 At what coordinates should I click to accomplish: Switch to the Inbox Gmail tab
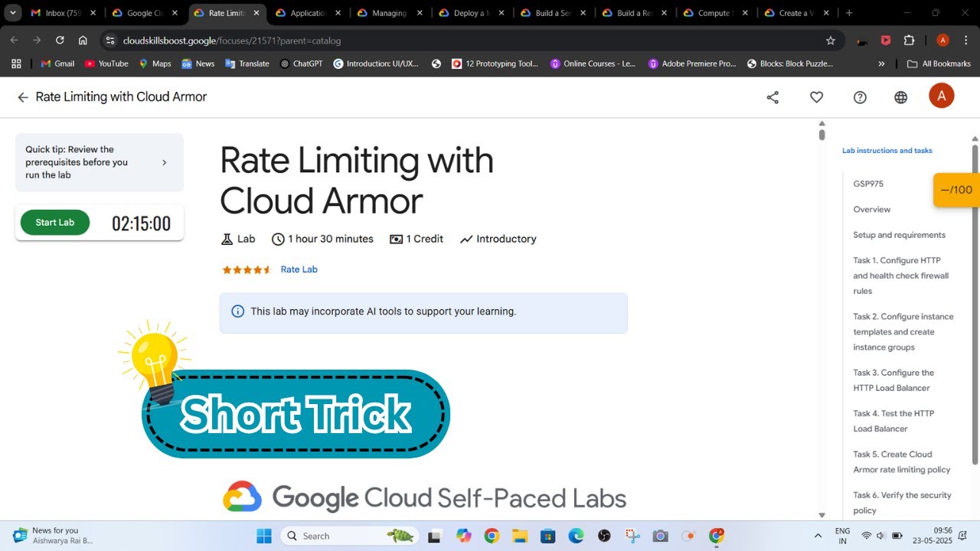tap(64, 13)
